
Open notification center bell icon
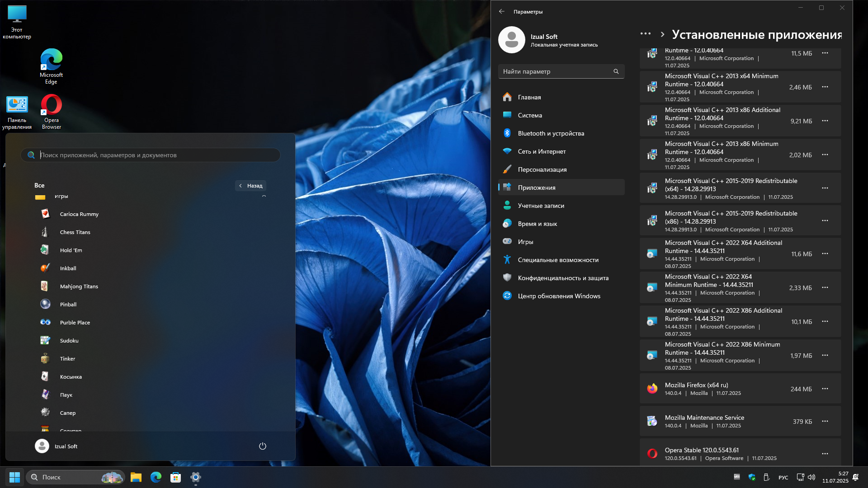[x=856, y=477]
